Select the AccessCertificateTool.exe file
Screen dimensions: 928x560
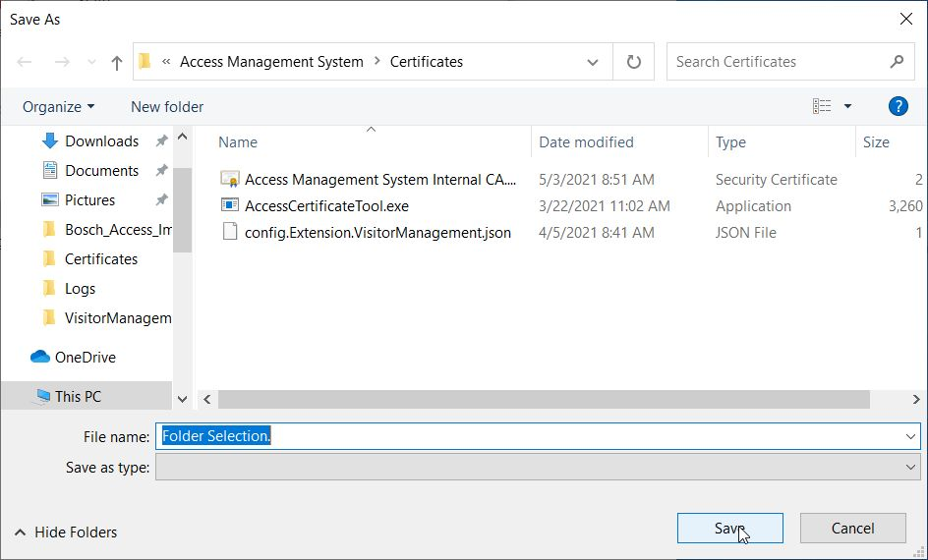point(326,206)
